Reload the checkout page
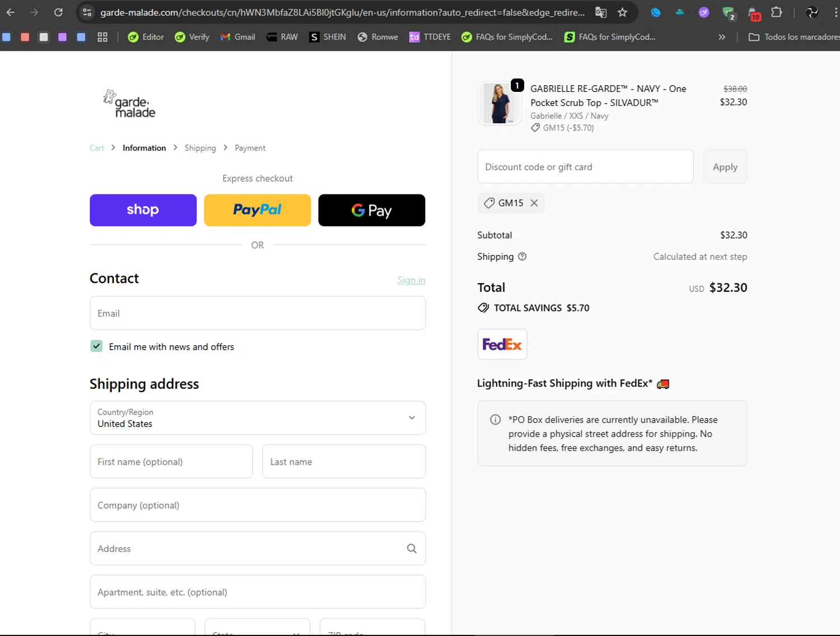This screenshot has height=636, width=840. 58,12
